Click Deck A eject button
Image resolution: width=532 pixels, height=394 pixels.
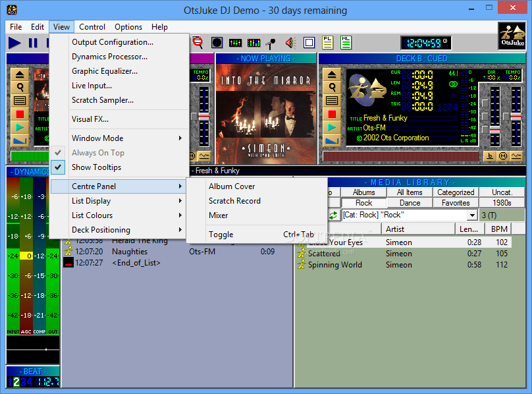20,74
